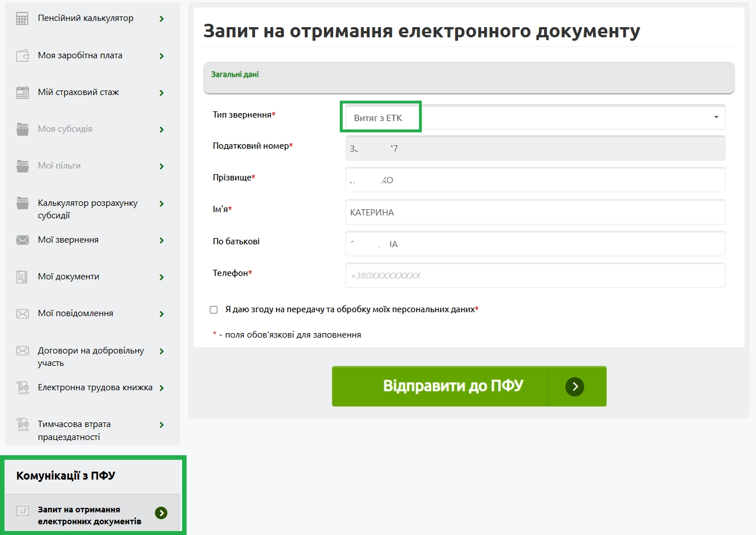This screenshot has height=535, width=756.
Task: Open Запит на отримання електронних документів
Action: [93, 515]
